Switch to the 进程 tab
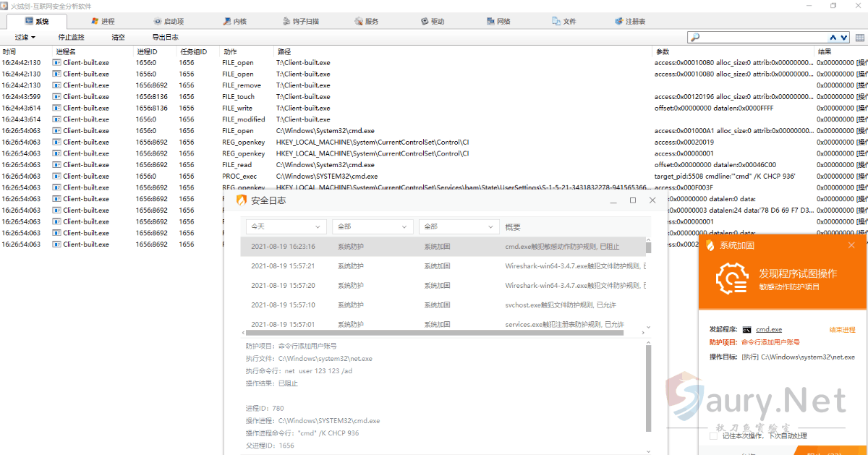The height and width of the screenshot is (455, 868). pyautogui.click(x=102, y=22)
